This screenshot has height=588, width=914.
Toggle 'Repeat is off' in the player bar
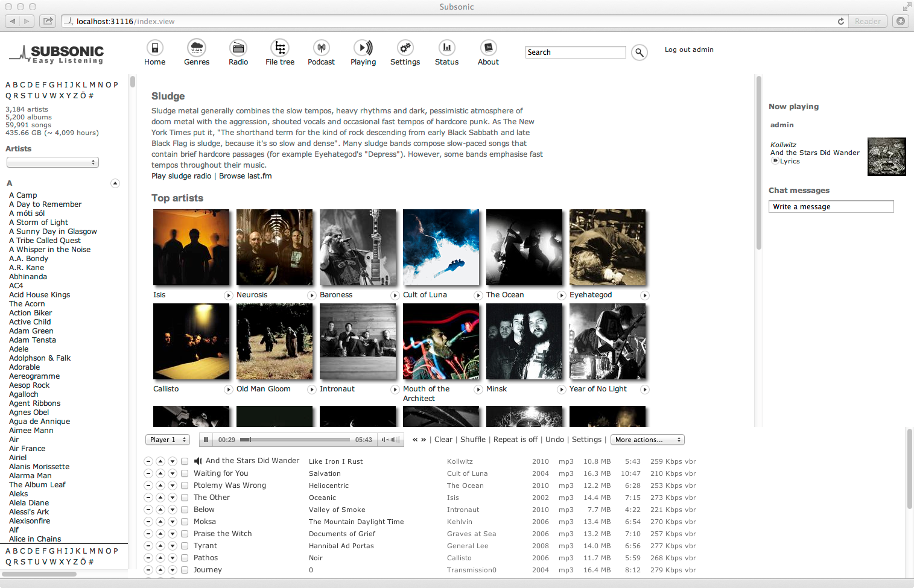(515, 440)
